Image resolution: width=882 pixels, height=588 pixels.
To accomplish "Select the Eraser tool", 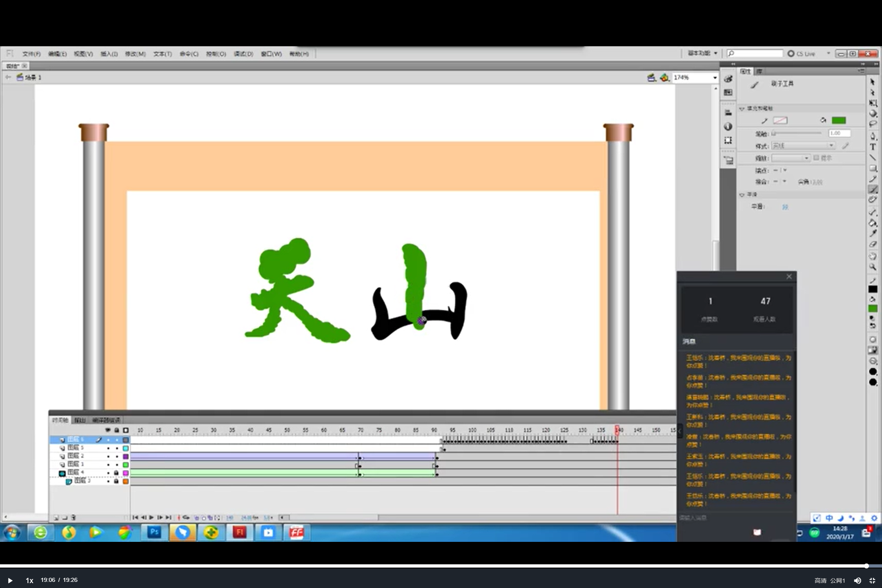I will coord(873,244).
